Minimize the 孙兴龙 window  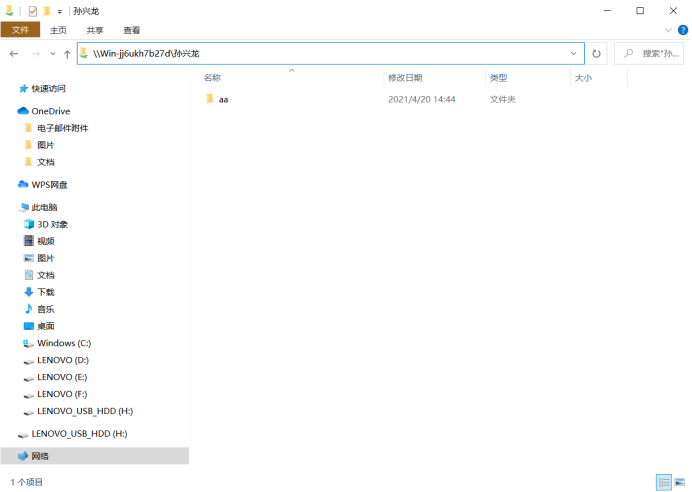607,11
